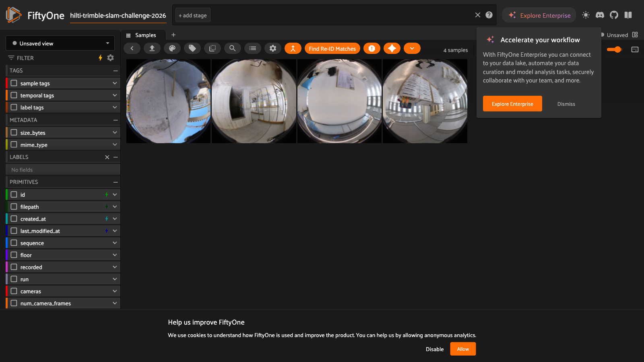Open display options gear in toolbar

click(x=273, y=48)
